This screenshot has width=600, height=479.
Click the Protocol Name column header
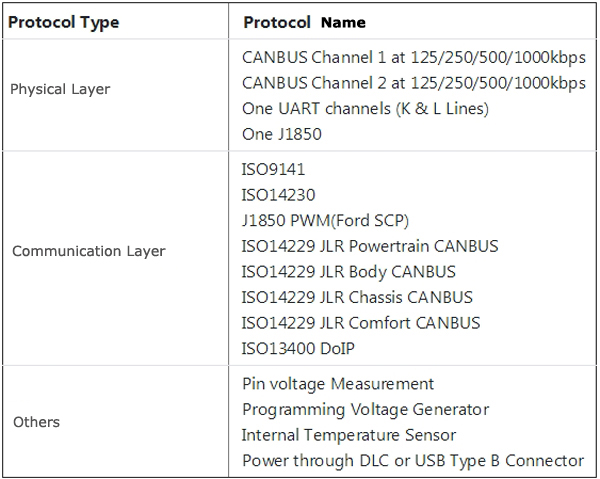[x=305, y=23]
